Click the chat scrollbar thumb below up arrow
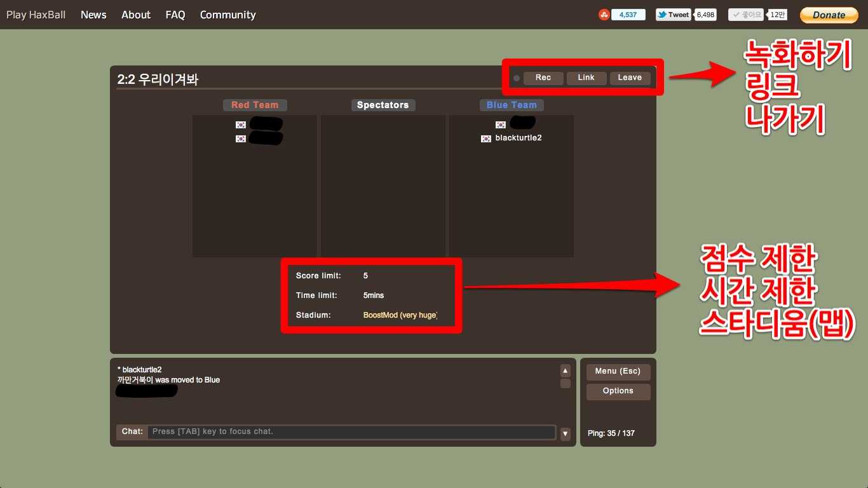The image size is (868, 488). click(566, 384)
